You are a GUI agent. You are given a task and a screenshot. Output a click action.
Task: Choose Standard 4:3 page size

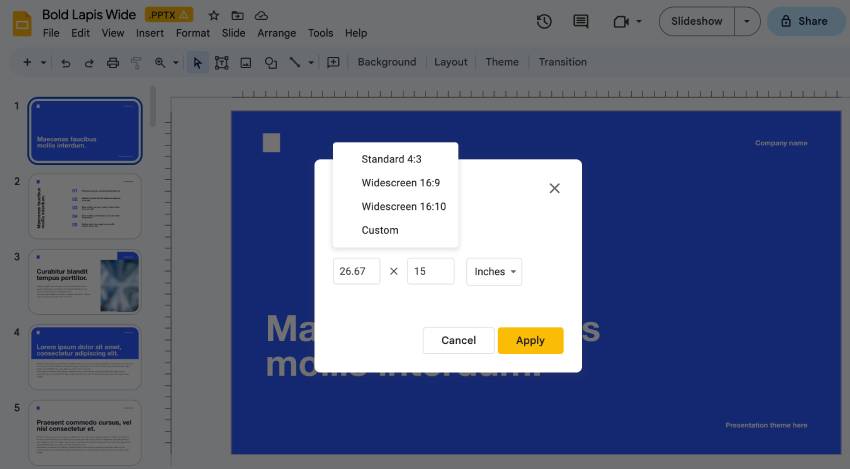395,159
